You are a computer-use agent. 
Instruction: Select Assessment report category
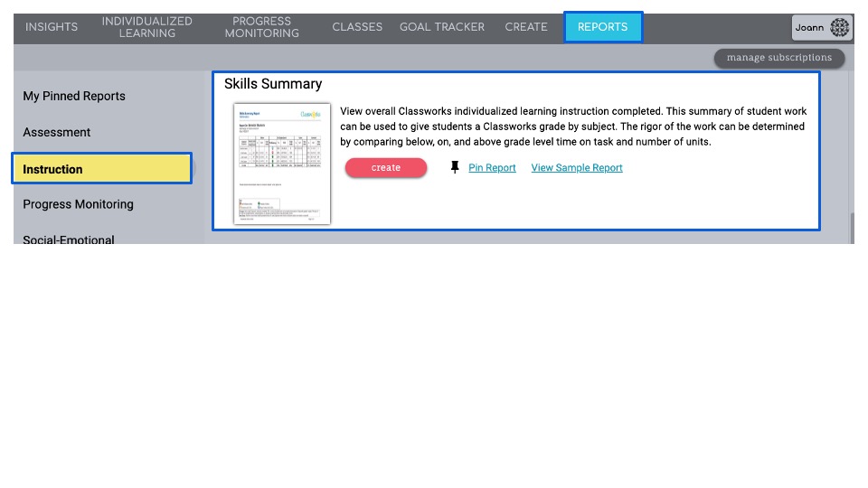click(56, 132)
